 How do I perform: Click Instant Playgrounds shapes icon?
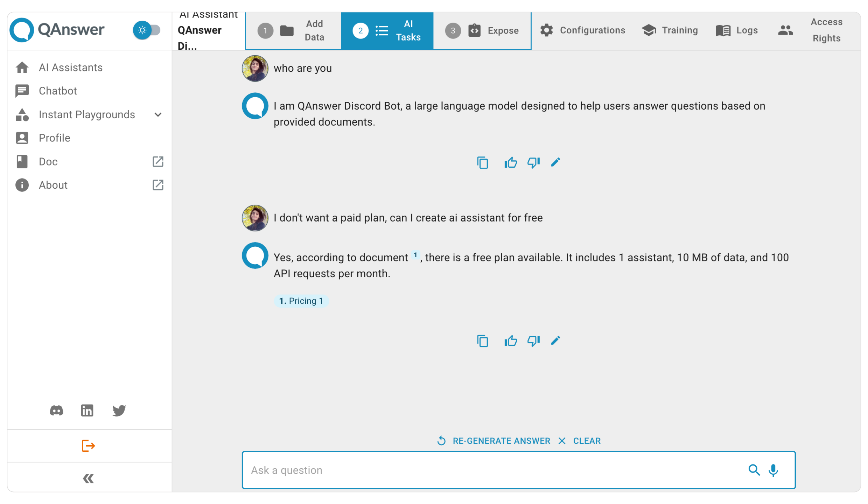[x=22, y=114]
